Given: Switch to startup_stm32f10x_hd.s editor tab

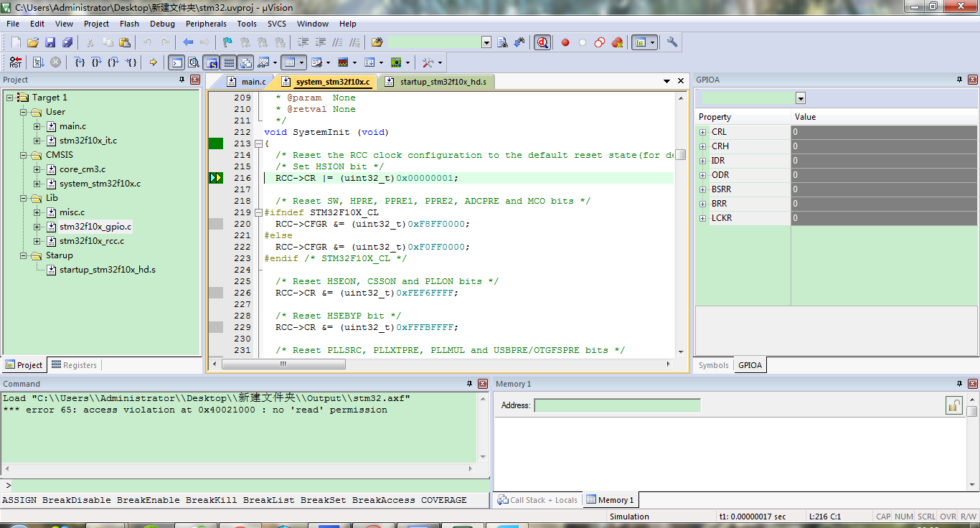Looking at the screenshot, I should click(436, 82).
